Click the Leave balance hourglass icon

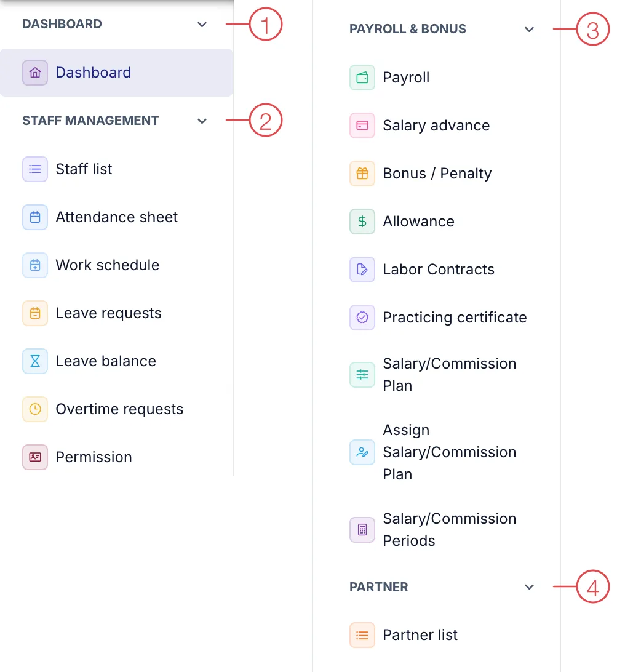[x=35, y=361]
